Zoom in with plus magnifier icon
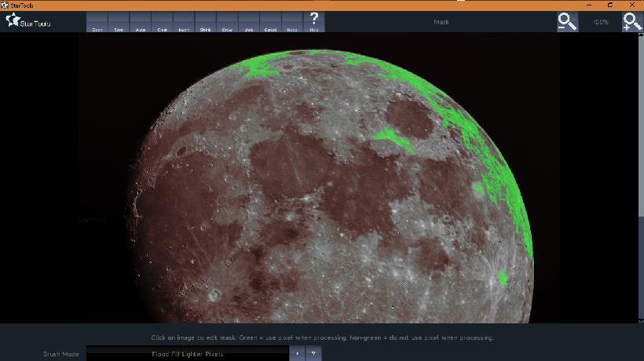 point(632,22)
